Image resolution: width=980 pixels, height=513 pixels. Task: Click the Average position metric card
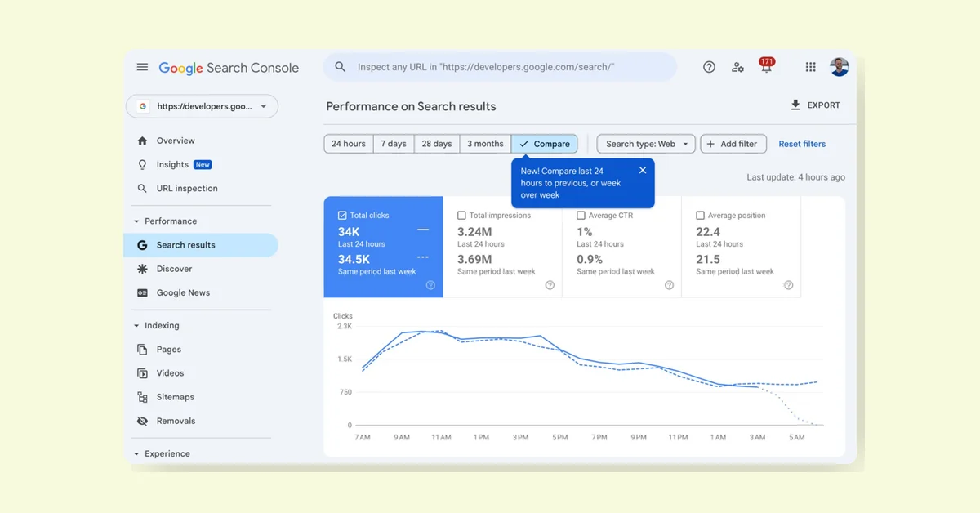click(x=742, y=247)
